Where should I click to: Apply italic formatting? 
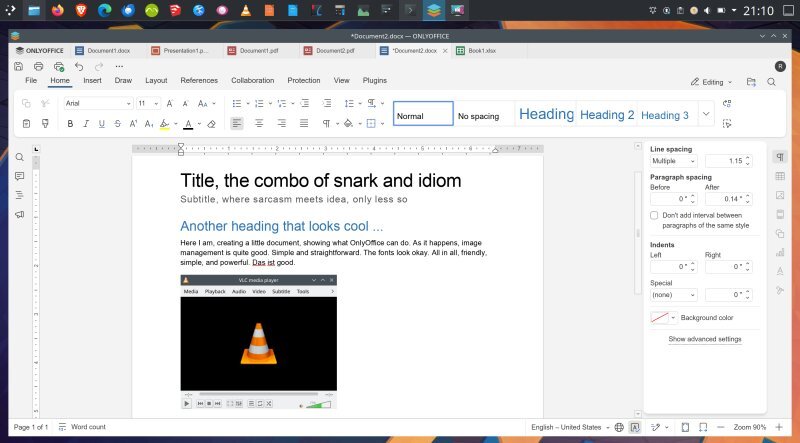click(x=86, y=124)
